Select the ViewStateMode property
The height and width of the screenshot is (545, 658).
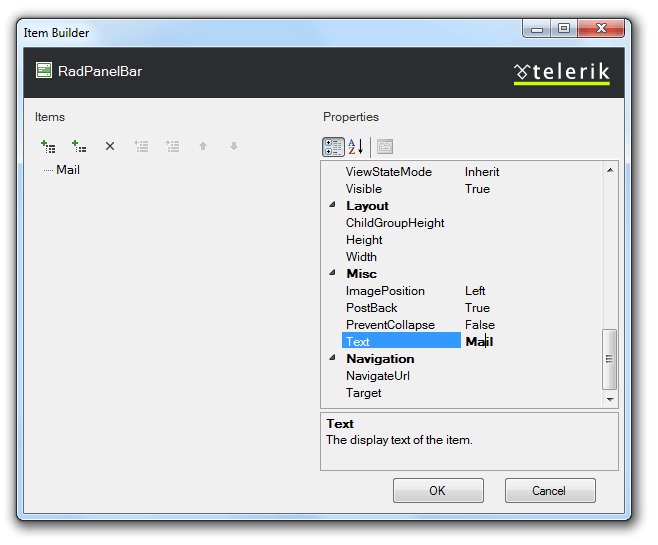pos(389,172)
